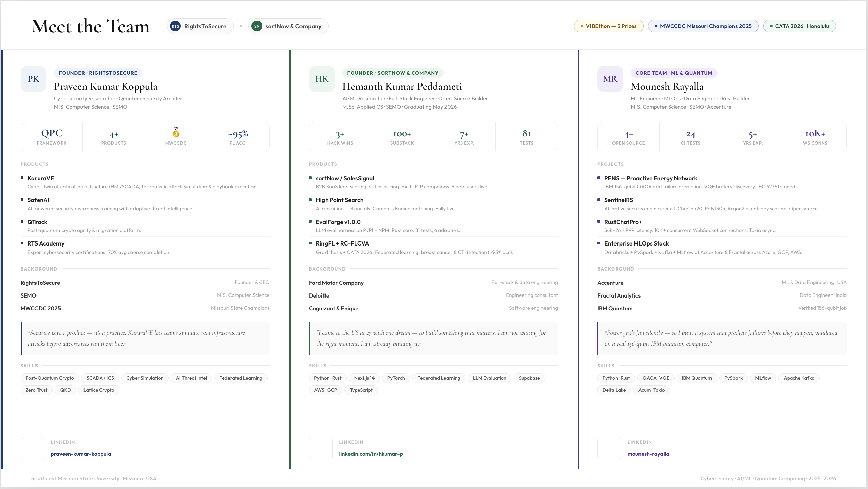This screenshot has width=868, height=489.
Task: Open the praveen-kumar-koppula LinkedIn link
Action: pos(81,454)
